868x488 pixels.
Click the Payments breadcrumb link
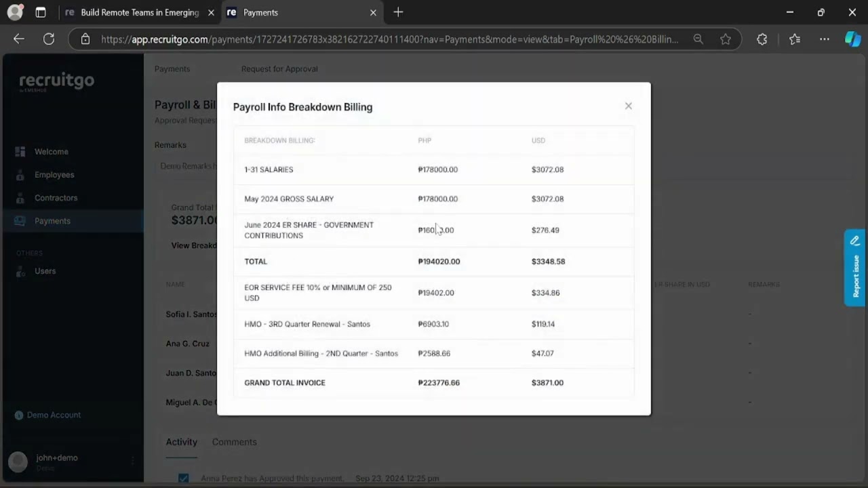pos(172,69)
